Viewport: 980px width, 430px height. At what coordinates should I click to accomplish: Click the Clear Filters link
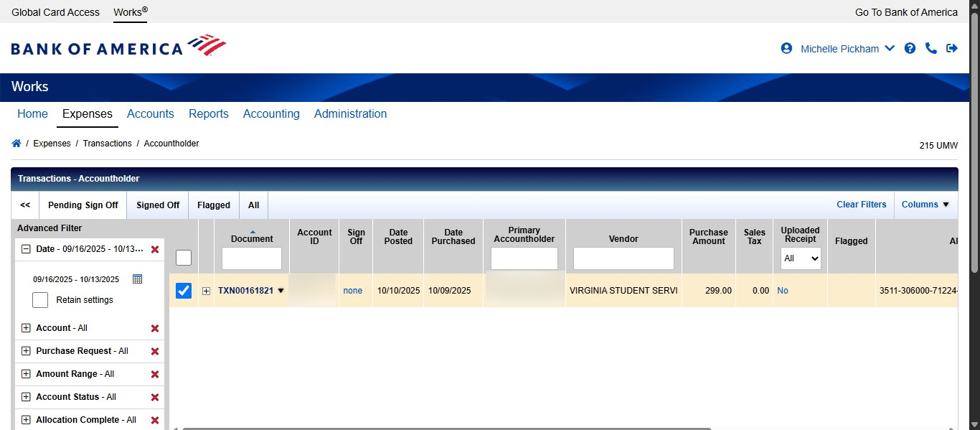(x=861, y=205)
